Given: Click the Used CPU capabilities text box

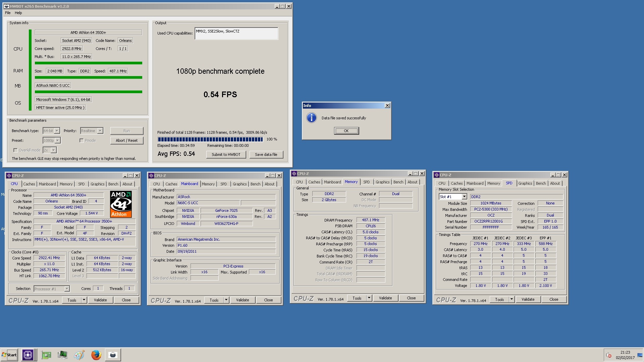Looking at the screenshot, I should pyautogui.click(x=236, y=34).
